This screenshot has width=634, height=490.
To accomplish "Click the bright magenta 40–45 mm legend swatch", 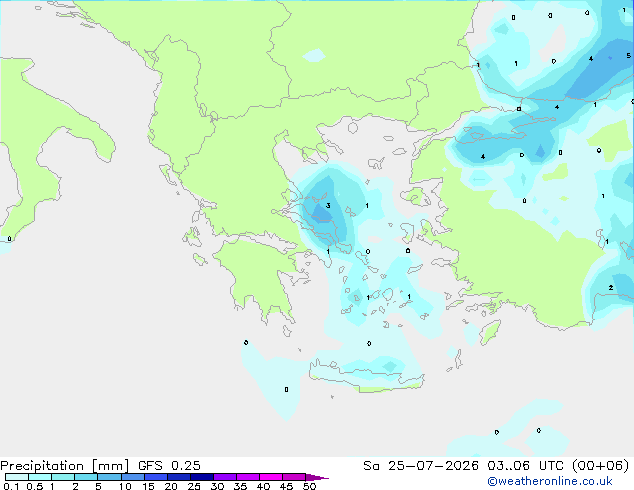I will point(271,477).
